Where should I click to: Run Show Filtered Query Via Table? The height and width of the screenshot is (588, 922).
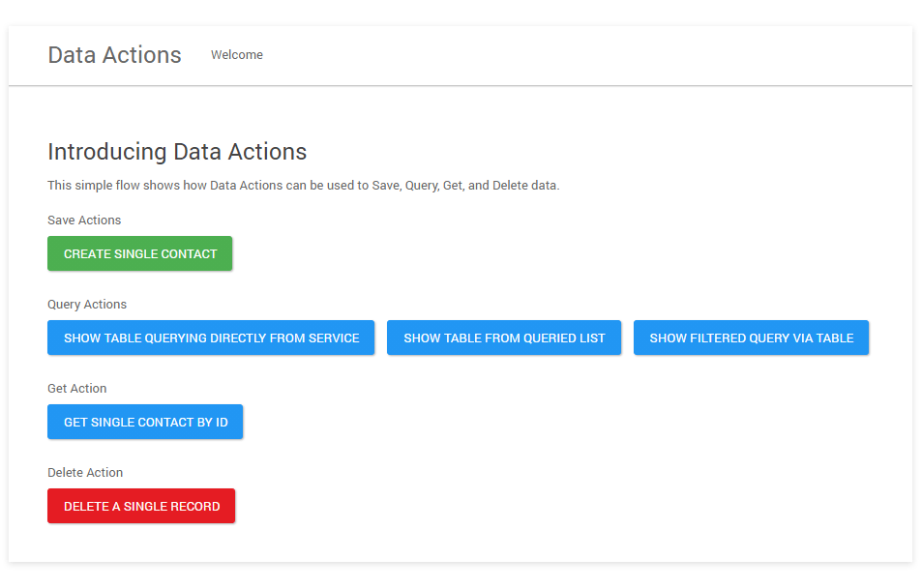click(751, 338)
